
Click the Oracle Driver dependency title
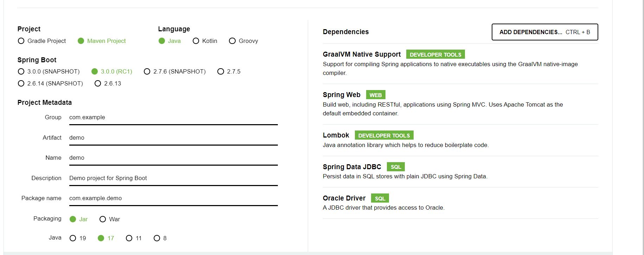pos(344,198)
